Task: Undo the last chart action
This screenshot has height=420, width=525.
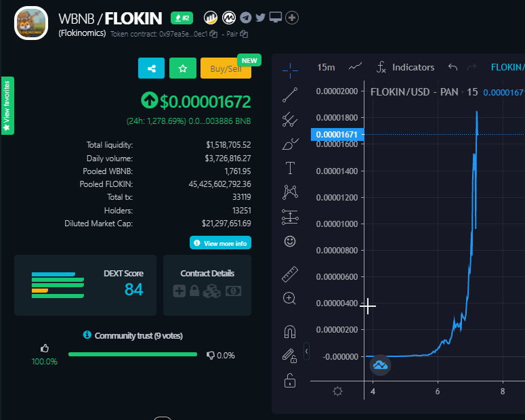Action: point(453,67)
